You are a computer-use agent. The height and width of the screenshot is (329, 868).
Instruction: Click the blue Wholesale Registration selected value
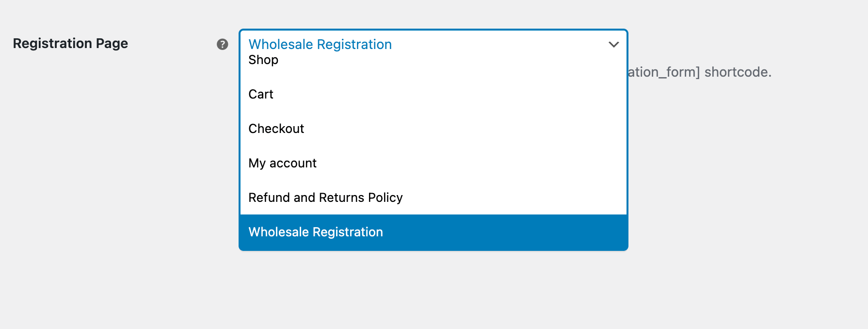pos(320,44)
